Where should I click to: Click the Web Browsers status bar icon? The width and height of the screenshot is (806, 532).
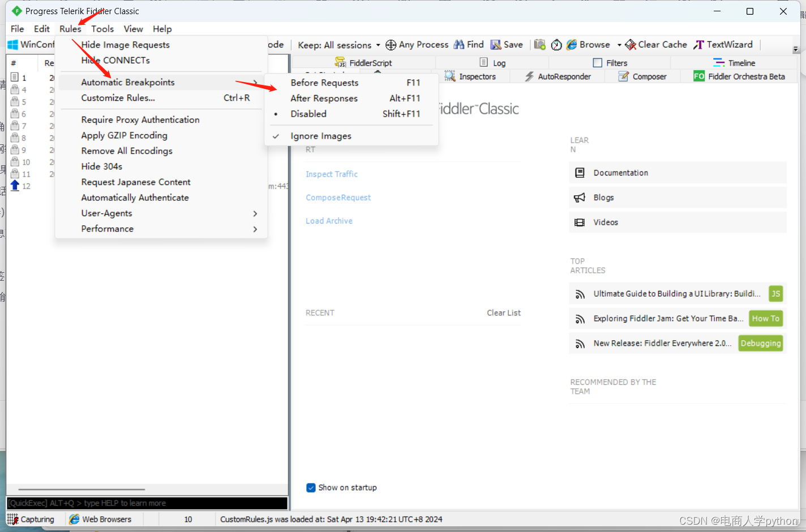click(x=74, y=519)
